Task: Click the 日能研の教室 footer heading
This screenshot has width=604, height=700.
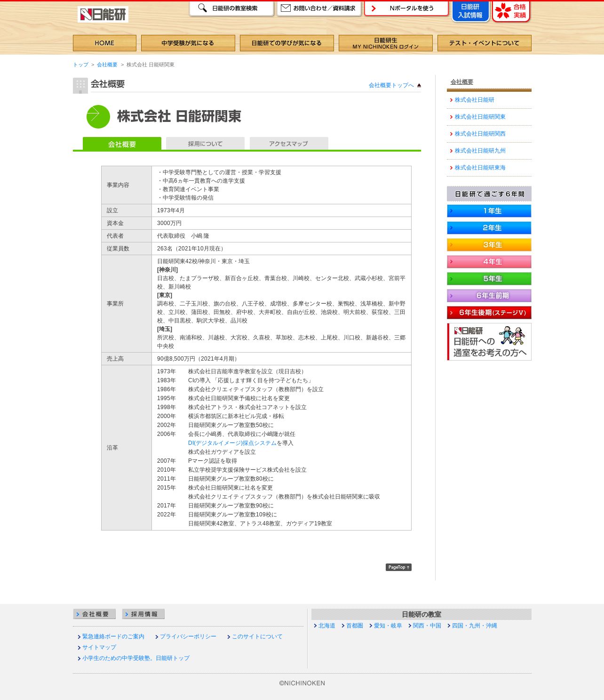Action: (421, 614)
